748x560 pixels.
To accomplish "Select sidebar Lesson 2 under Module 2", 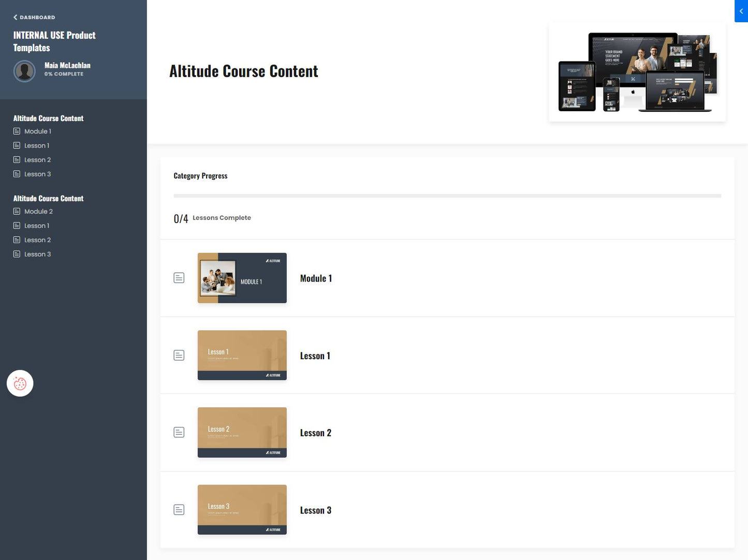I will tap(37, 240).
